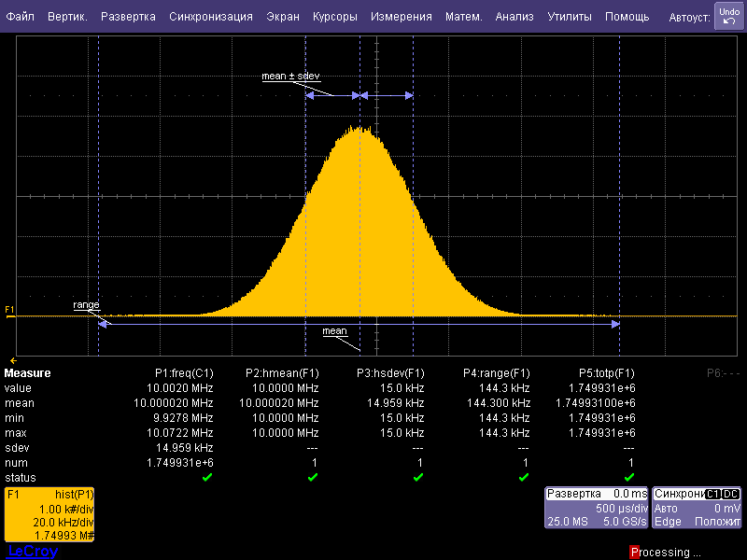Open the Измерения menu
This screenshot has height=560, width=747.
pos(401,17)
